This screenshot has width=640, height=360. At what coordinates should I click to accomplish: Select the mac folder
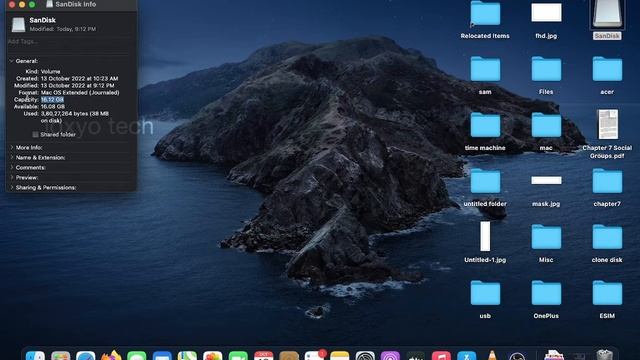[546, 125]
